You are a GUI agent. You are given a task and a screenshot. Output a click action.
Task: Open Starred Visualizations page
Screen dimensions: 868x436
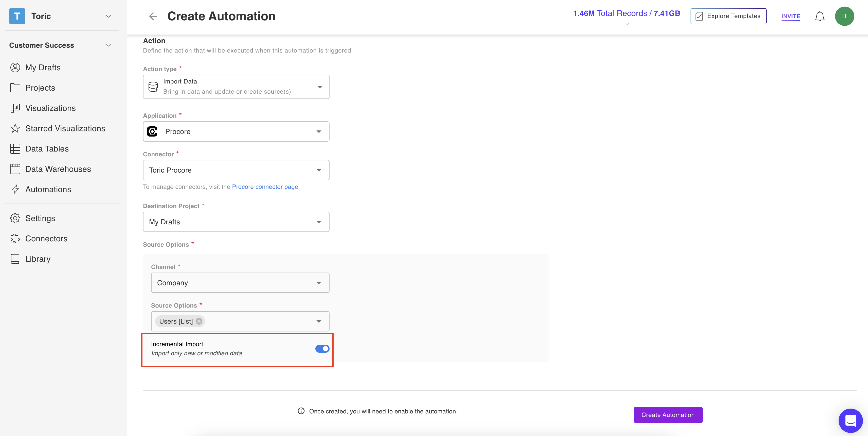pyautogui.click(x=65, y=128)
